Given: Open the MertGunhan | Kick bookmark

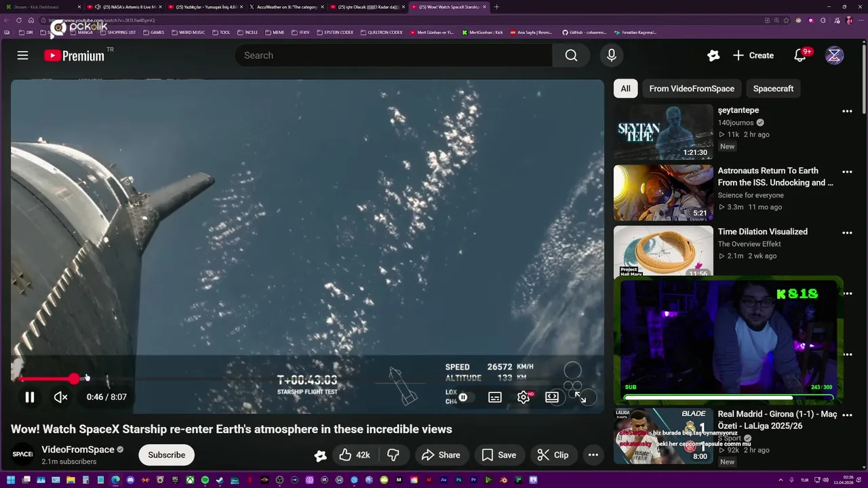Looking at the screenshot, I should point(483,33).
